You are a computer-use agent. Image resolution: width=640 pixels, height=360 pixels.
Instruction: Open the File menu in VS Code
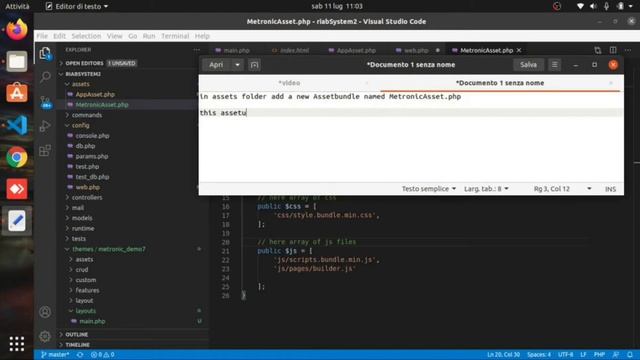pos(42,36)
